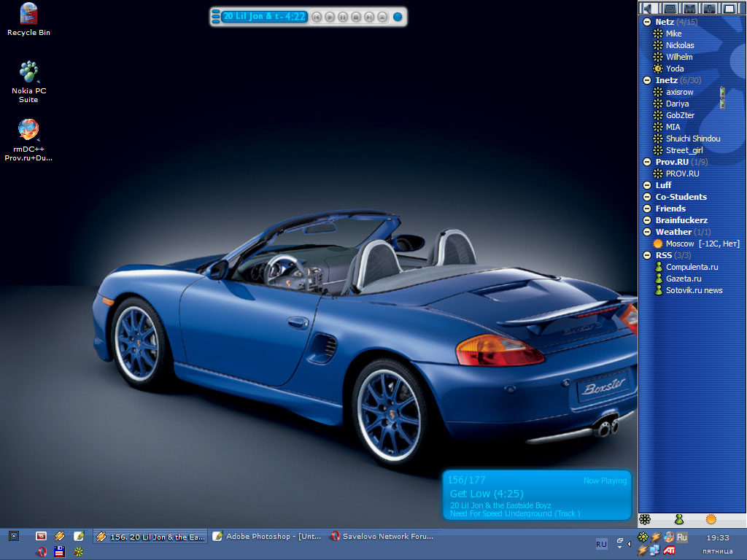The image size is (747, 560).
Task: Open the RU language bar indicator
Action: [601, 544]
